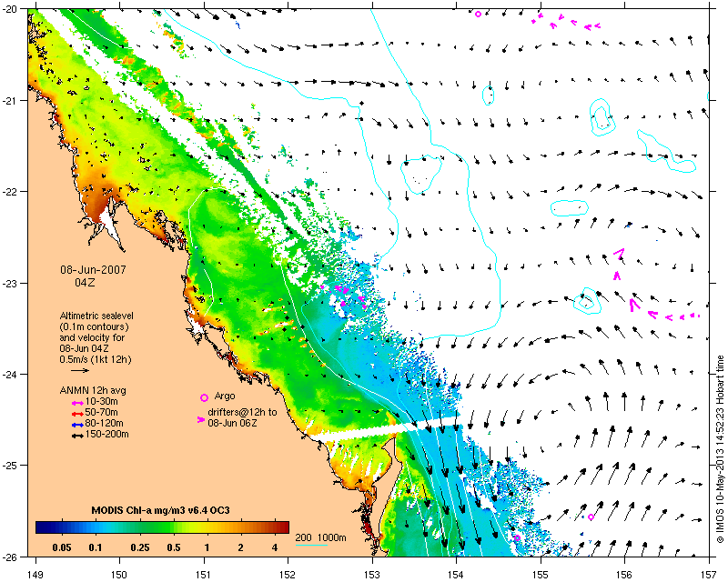Click the '50-70m' depth label
This screenshot has height=582, width=728.
click(x=102, y=413)
